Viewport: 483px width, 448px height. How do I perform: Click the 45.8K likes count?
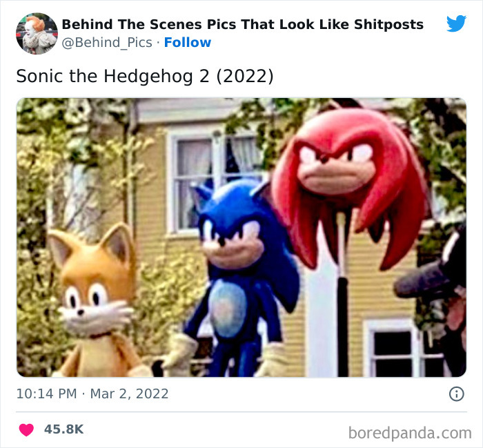[x=63, y=429]
